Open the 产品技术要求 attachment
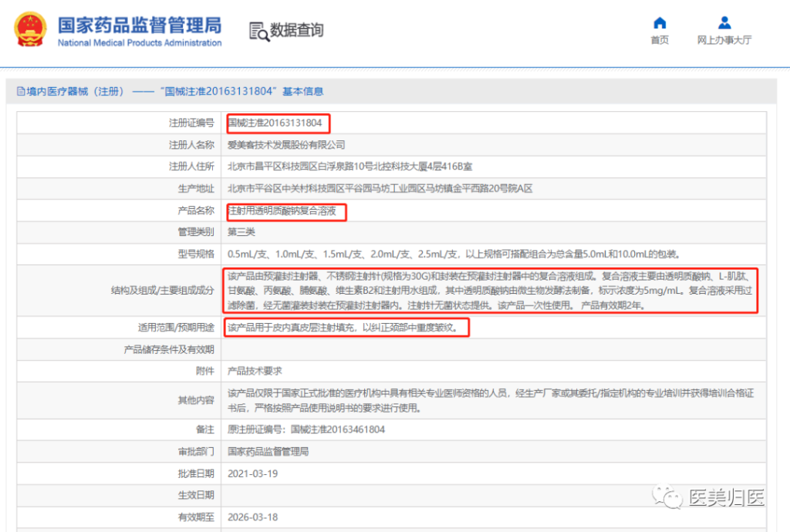Image resolution: width=790 pixels, height=532 pixels. coord(255,371)
